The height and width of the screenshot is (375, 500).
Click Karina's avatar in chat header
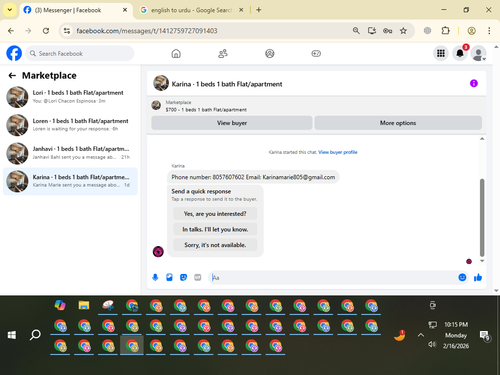[x=161, y=83]
